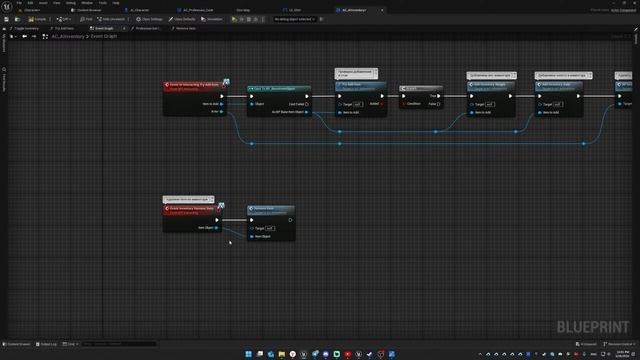Open the Toggle Inventory graph tab
This screenshot has height=360, width=640.
(x=24, y=29)
